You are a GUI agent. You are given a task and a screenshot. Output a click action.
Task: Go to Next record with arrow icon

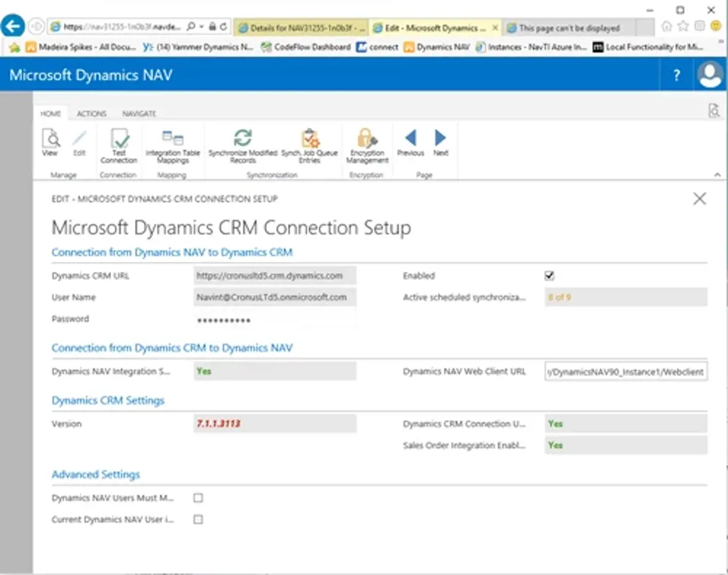pyautogui.click(x=440, y=138)
